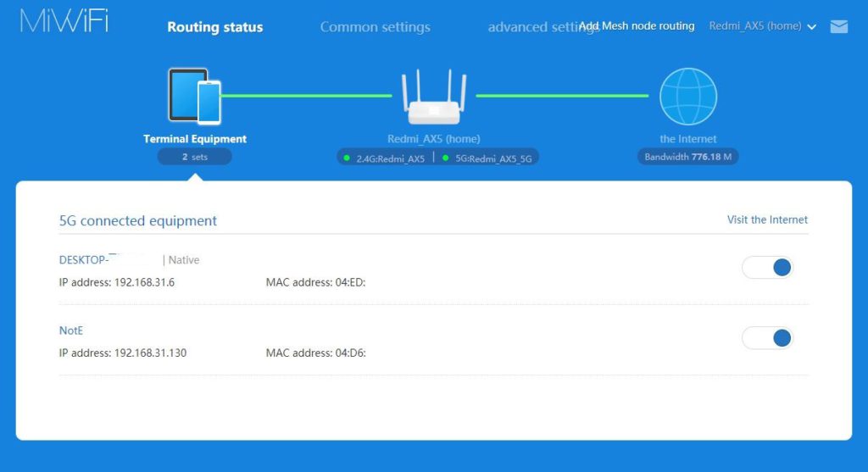The width and height of the screenshot is (868, 472).
Task: Click IP address 192.168.31.6
Action: tap(117, 283)
